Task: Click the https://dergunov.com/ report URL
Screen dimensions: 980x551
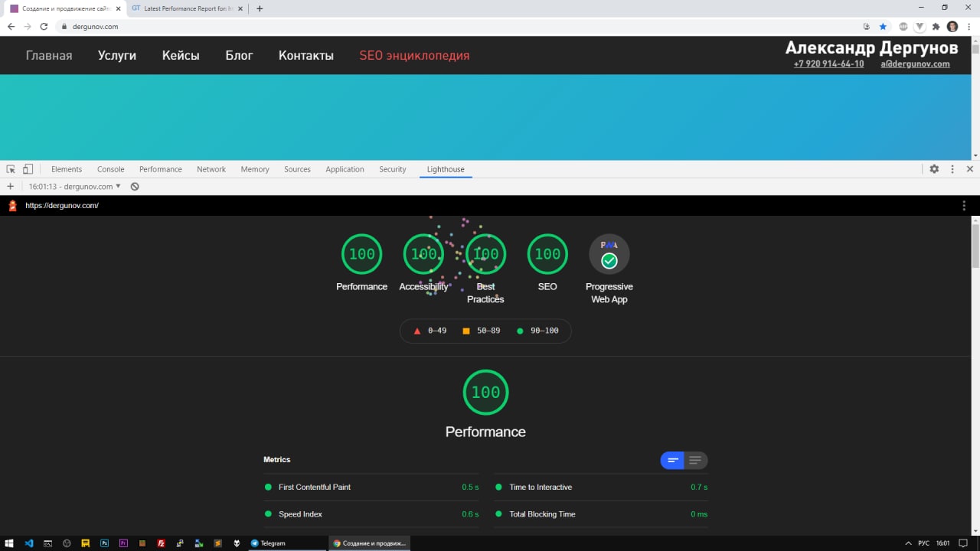Action: tap(62, 205)
